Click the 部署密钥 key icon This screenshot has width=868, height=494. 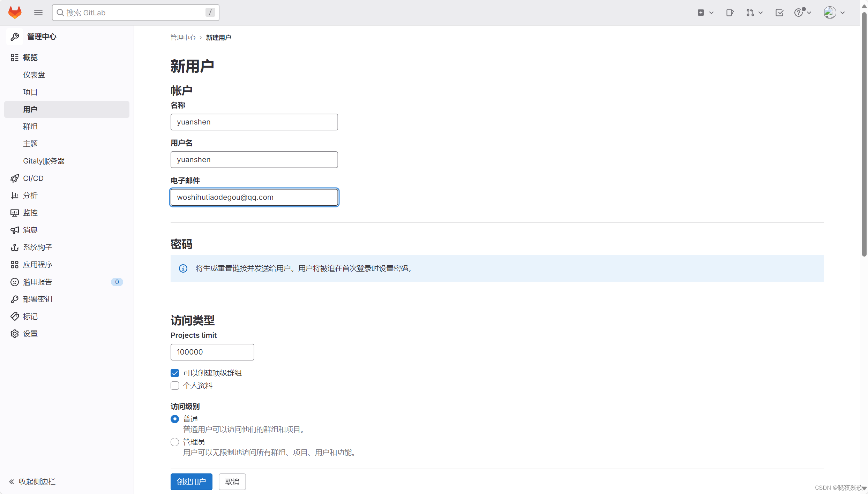click(14, 299)
